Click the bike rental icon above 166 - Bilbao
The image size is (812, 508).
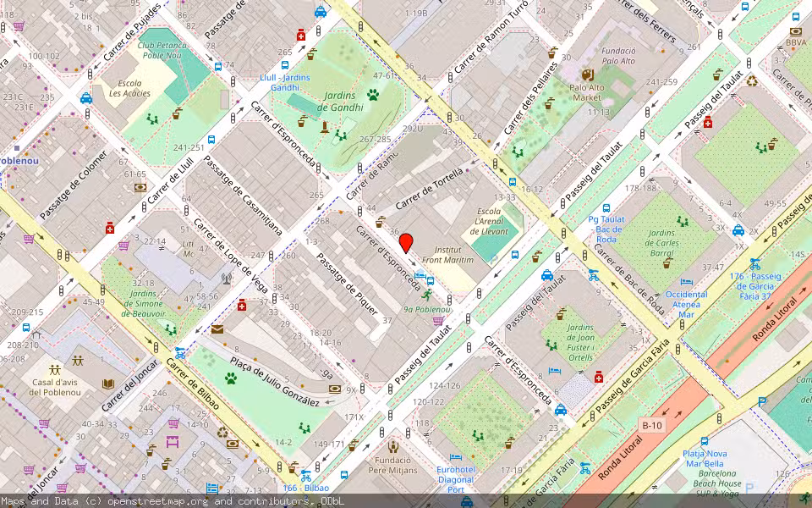[306, 475]
